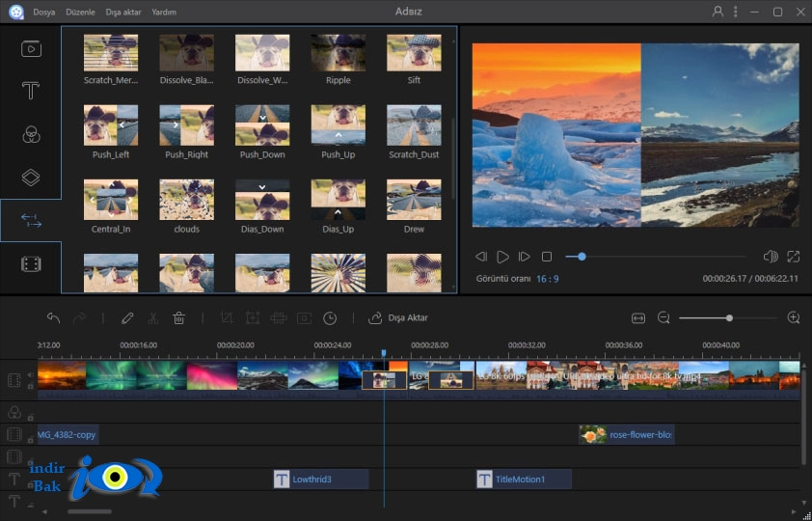Open the Dosya menu
Viewport: 812px width, 521px height.
click(x=44, y=12)
